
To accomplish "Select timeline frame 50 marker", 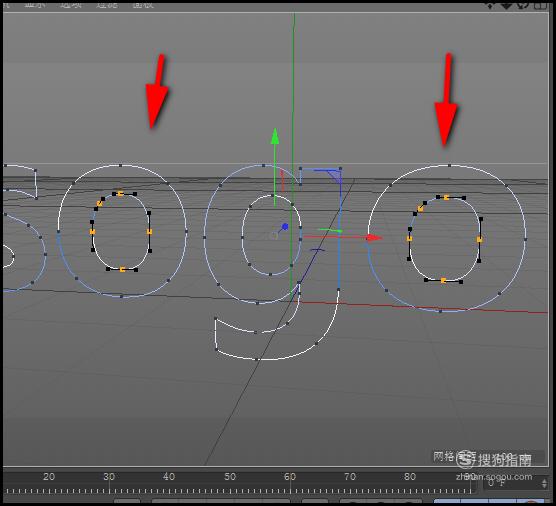I will point(229,477).
